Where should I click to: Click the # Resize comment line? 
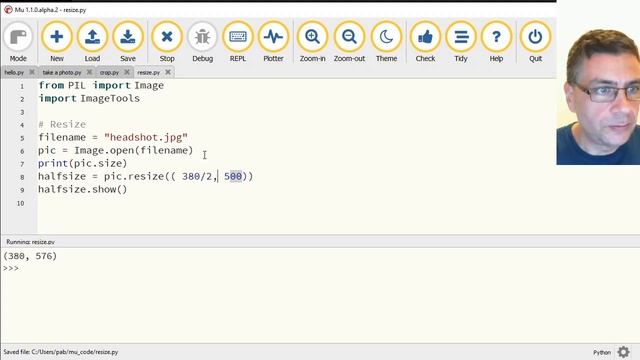[x=62, y=124]
